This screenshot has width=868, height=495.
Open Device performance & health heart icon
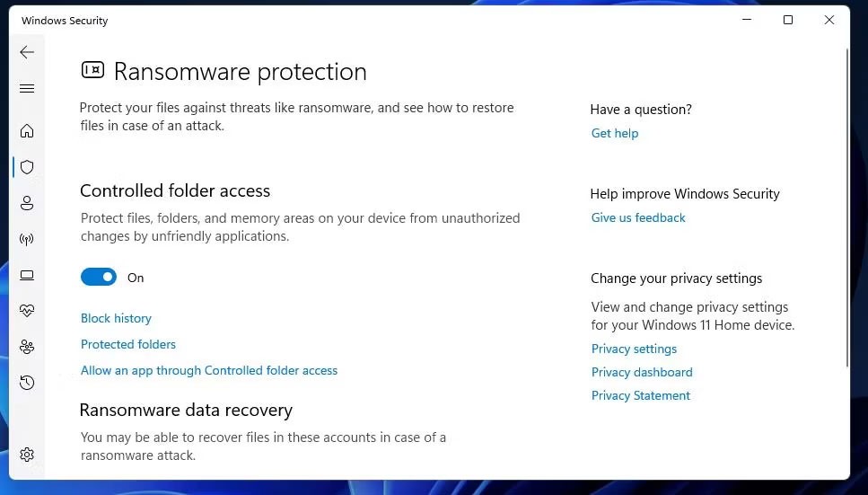point(27,311)
